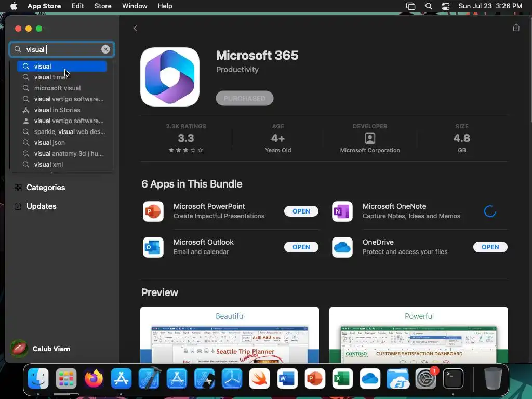This screenshot has height=399, width=532.
Task: Open the Calub Viem account profile
Action: [x=41, y=349]
